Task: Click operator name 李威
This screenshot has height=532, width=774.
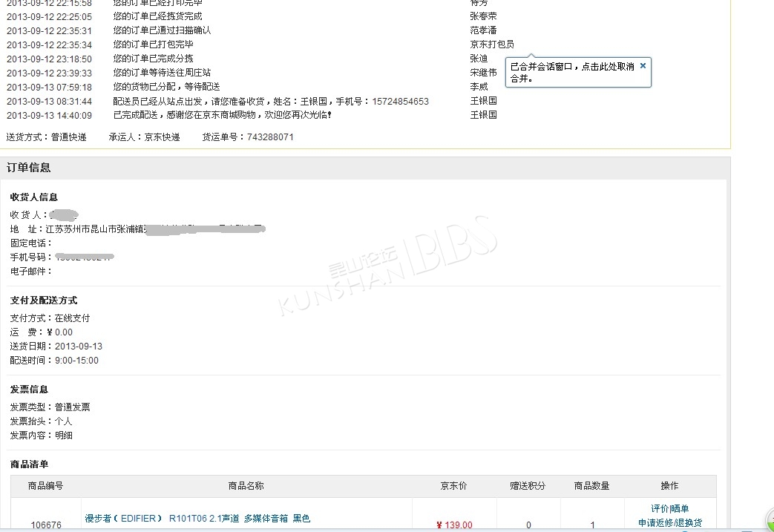Action: click(x=479, y=86)
